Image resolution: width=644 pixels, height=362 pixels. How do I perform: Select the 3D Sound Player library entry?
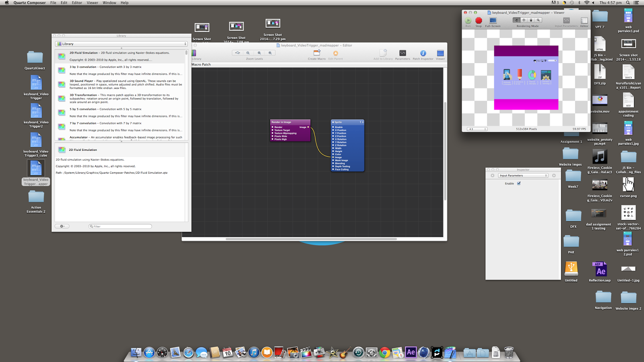pos(122,84)
